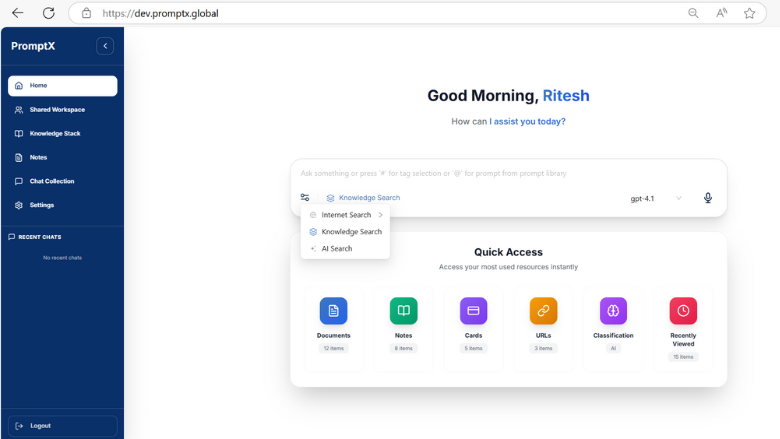Click the Knowledge Search mode button
This screenshot has height=439, width=780.
[x=363, y=198]
